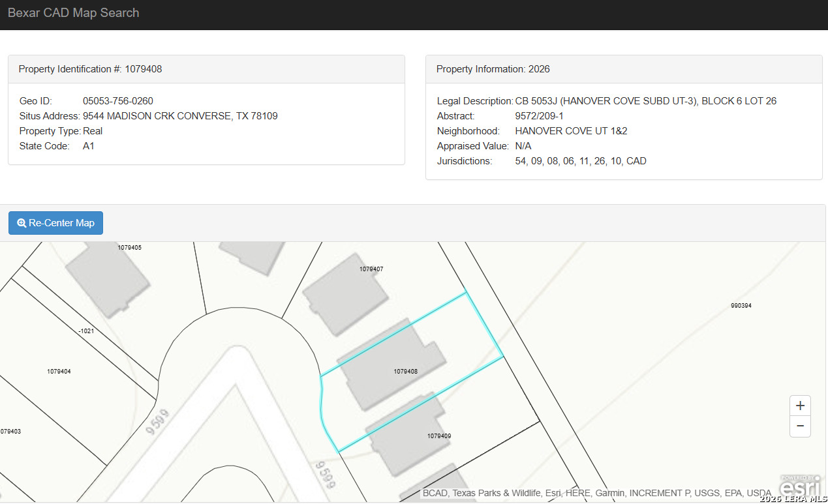Select parcel 1079408 on the map
Viewport: 828px width, 504px height.
tap(405, 371)
